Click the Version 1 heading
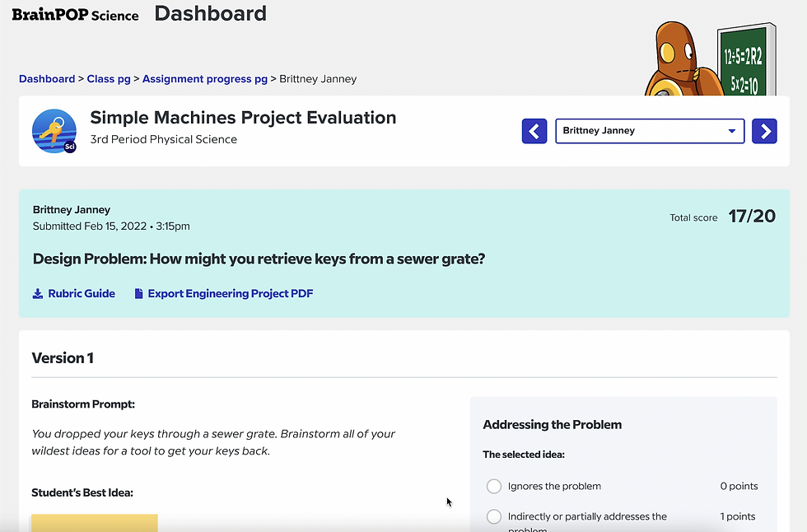The image size is (807, 532). click(x=63, y=358)
